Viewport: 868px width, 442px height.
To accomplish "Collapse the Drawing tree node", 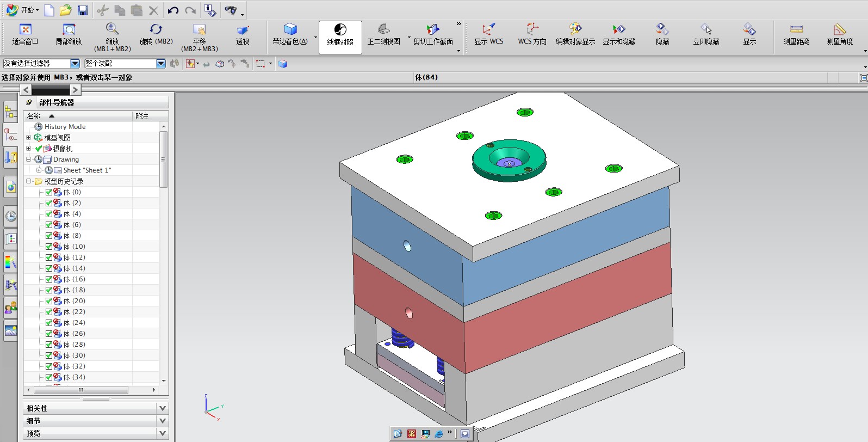I will [29, 159].
